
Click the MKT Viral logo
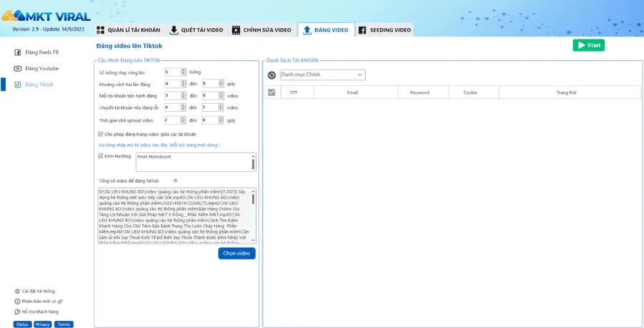(x=46, y=16)
